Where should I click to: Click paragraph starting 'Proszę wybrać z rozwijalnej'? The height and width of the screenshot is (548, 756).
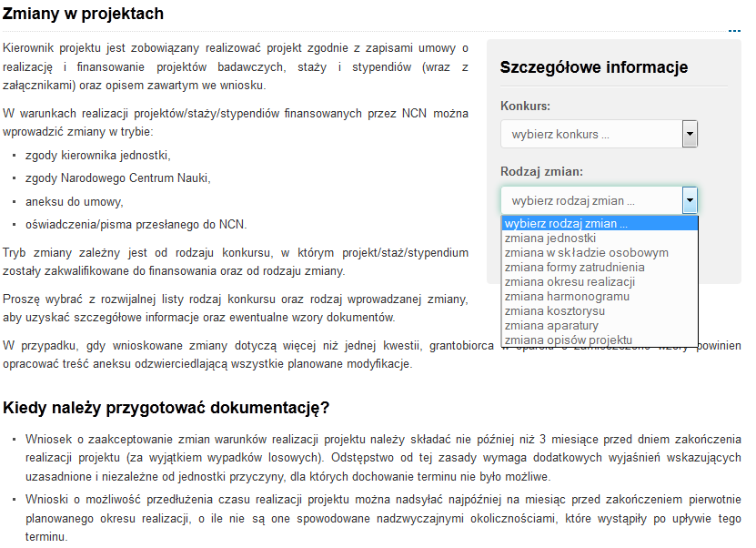click(x=236, y=309)
